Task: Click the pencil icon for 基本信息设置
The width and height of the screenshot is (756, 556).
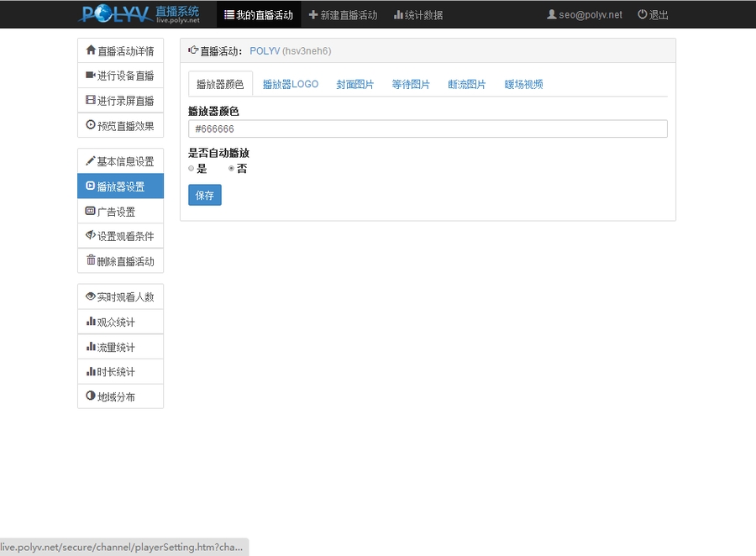Action: point(91,161)
